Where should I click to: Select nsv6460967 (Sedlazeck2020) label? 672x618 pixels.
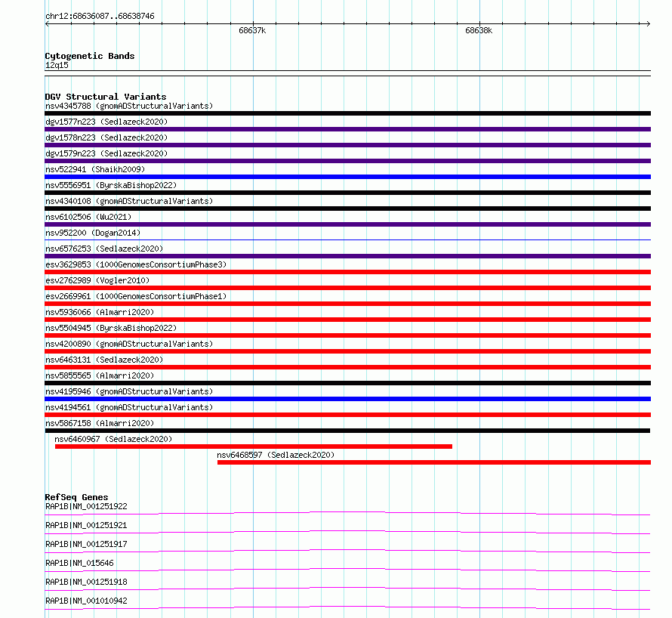[x=113, y=439]
